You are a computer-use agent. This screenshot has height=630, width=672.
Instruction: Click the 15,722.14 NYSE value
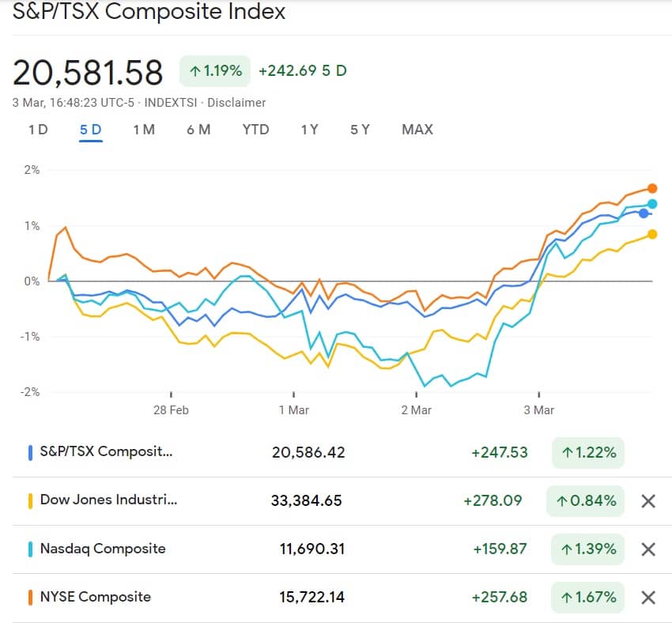(x=312, y=597)
